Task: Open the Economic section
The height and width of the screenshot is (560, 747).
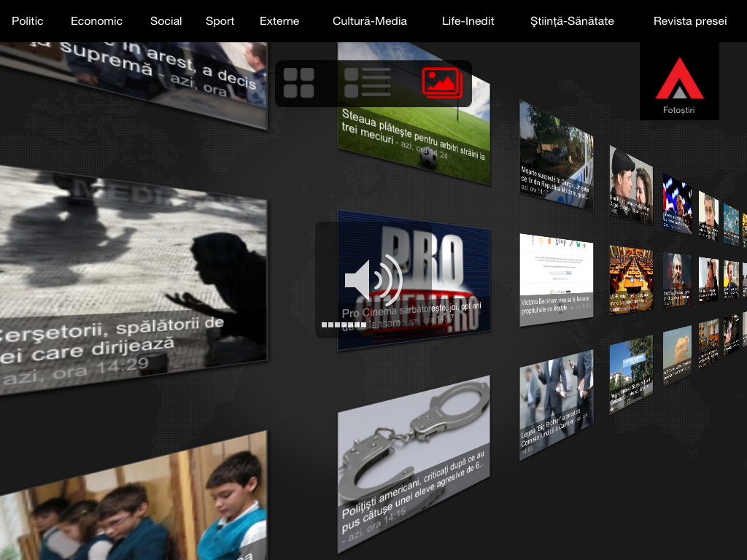Action: (97, 21)
